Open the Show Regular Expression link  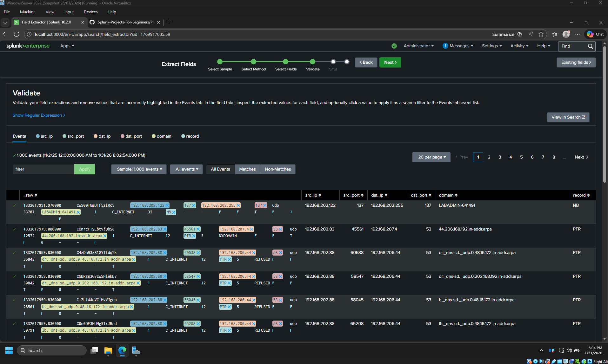39,115
